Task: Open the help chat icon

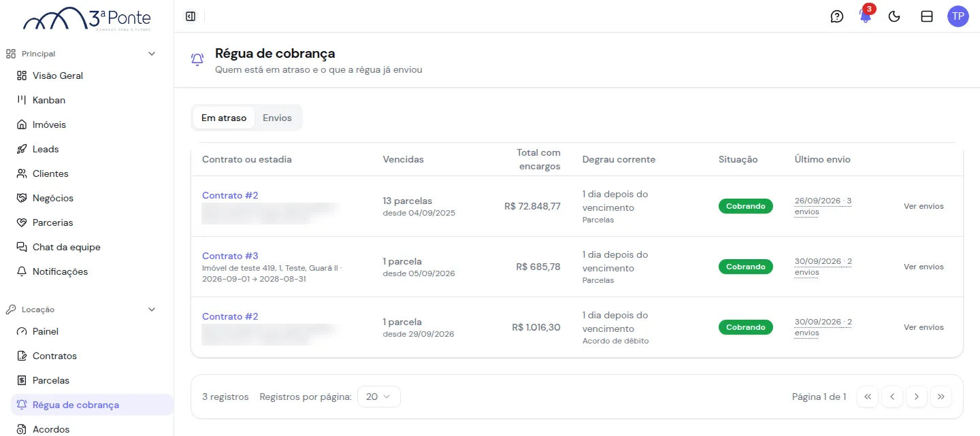Action: tap(837, 16)
